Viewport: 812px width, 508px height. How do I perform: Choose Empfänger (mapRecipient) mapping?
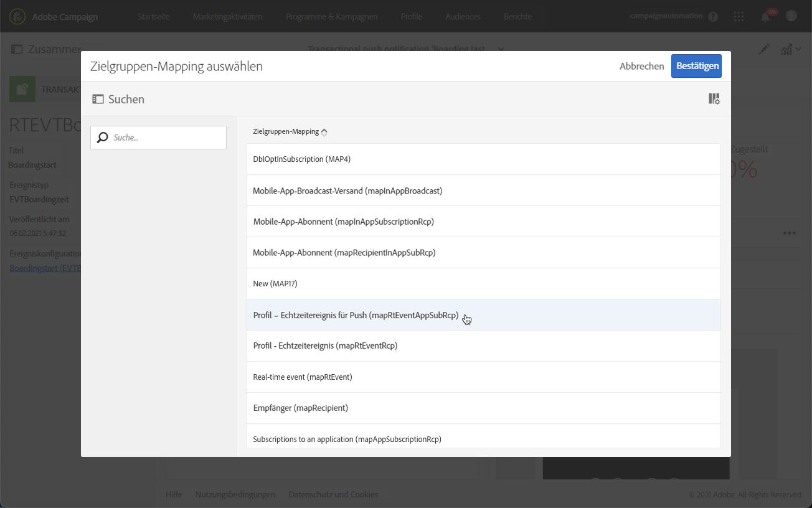(300, 408)
